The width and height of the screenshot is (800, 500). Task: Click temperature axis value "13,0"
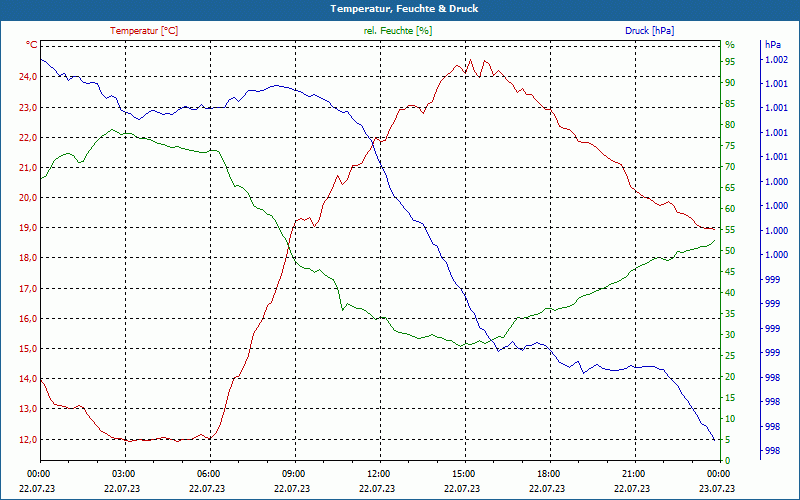(x=29, y=409)
